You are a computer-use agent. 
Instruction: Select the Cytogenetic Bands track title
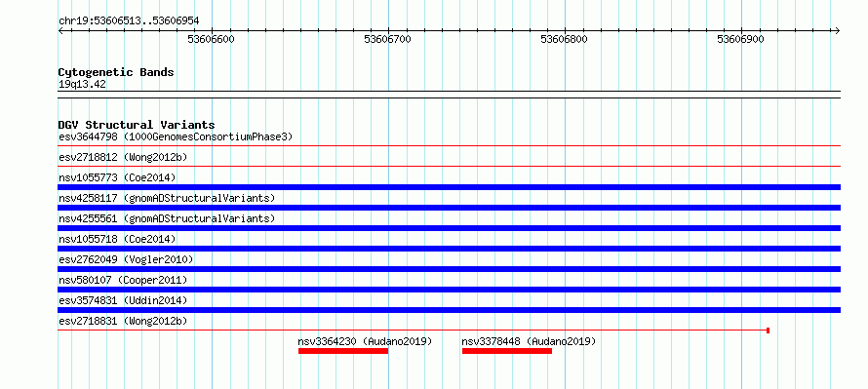pos(116,72)
